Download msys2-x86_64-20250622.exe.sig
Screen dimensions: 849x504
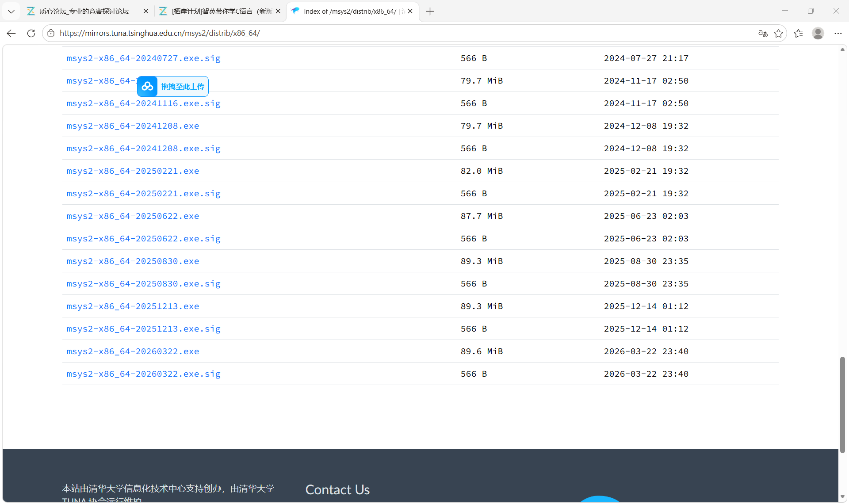tap(144, 239)
